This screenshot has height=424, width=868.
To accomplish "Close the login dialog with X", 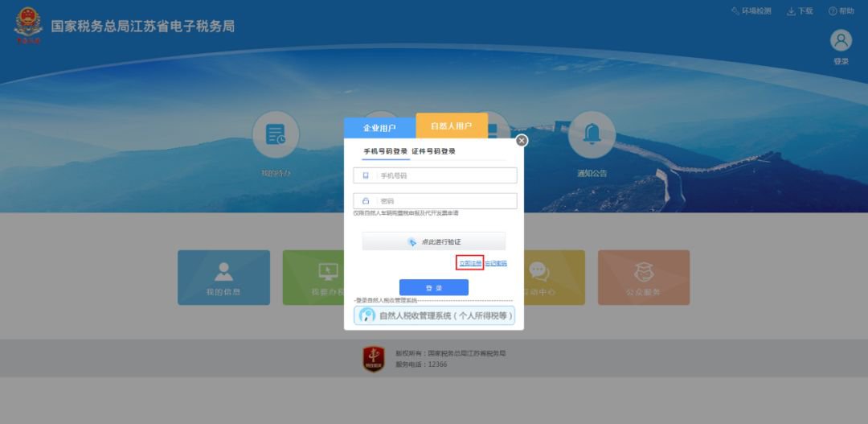I will tap(522, 141).
